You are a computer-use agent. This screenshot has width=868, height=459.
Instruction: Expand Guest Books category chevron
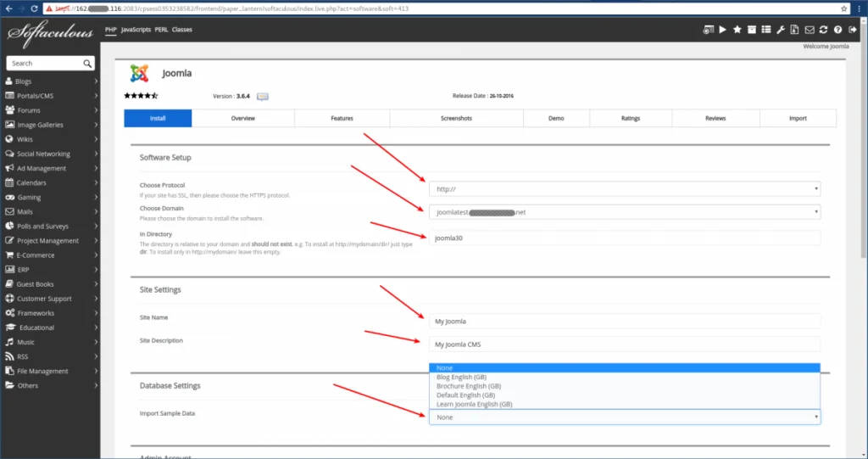(x=96, y=284)
